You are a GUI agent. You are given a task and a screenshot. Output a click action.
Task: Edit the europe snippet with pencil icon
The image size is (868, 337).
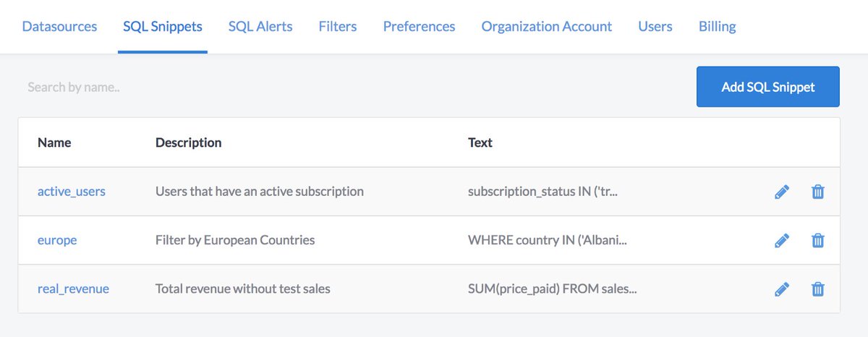pyautogui.click(x=781, y=240)
